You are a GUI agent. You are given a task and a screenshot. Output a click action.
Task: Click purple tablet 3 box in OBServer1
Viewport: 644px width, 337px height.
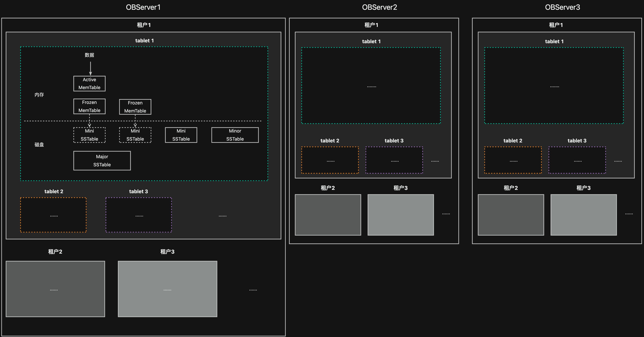coord(139,215)
